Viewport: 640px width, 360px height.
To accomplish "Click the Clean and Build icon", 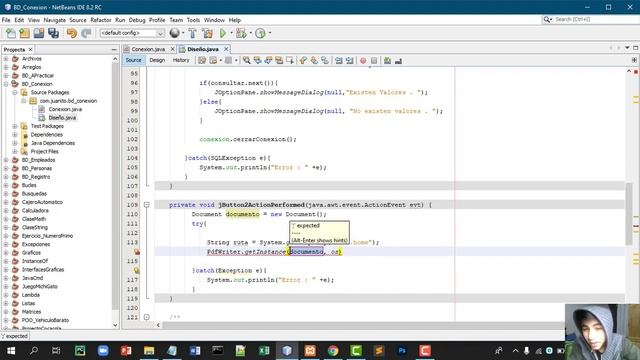I will pyautogui.click(x=207, y=33).
